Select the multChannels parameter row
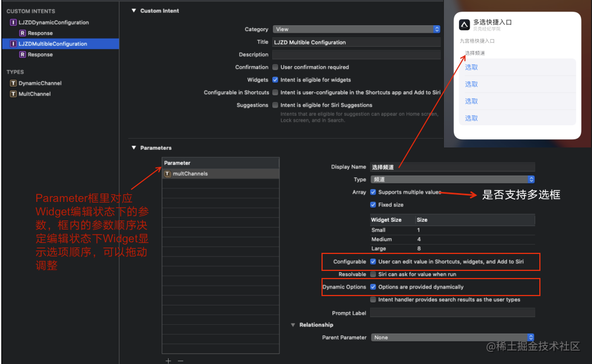Screen dimensions: 592x364 (221, 174)
